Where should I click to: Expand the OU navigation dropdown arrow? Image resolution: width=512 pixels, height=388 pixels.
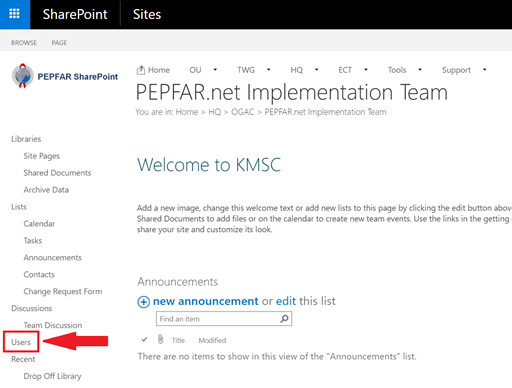pos(215,70)
